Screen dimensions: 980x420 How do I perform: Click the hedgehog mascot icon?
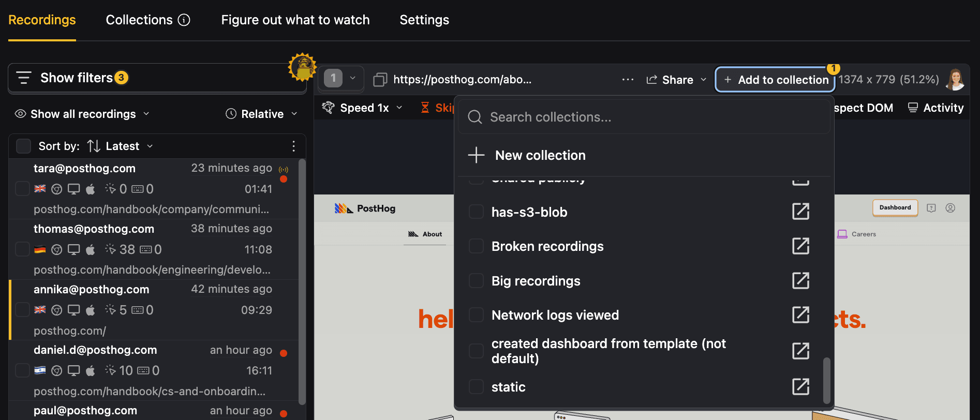[303, 67]
